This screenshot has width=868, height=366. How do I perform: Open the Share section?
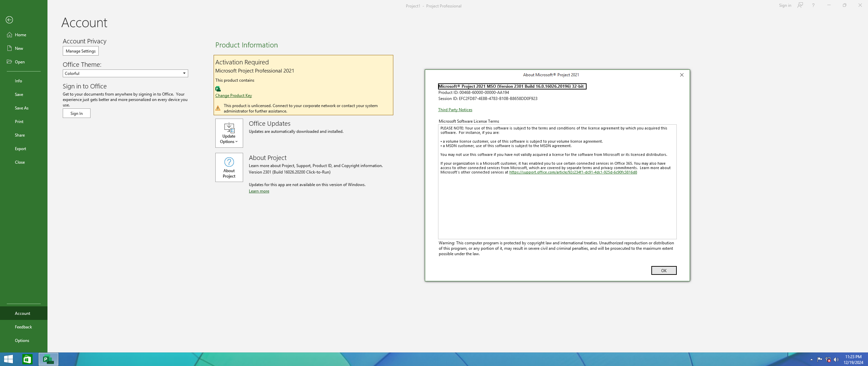pos(24,135)
